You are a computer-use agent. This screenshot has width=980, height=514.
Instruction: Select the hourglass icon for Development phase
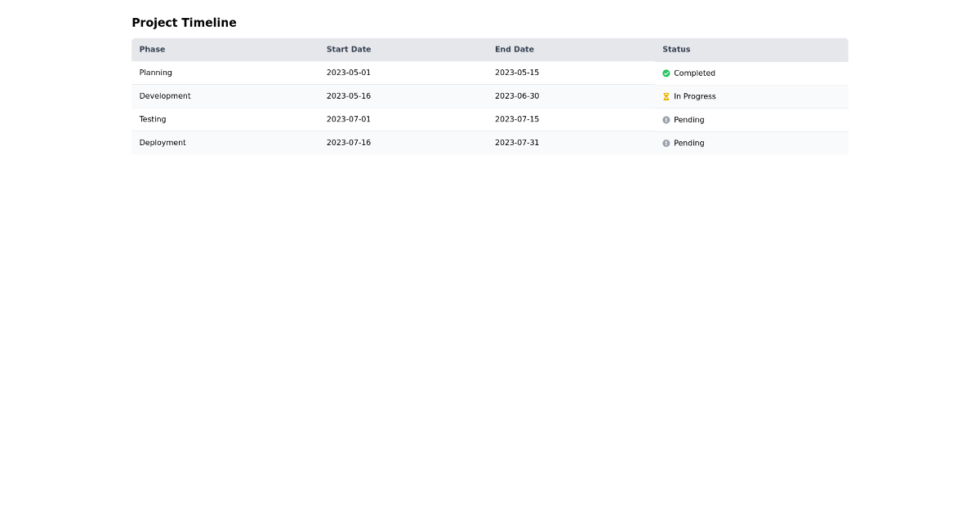pyautogui.click(x=666, y=96)
